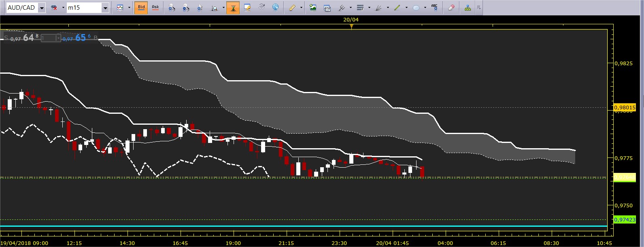644x247 pixels.
Task: Open the AUD/CAD symbol dropdown
Action: (x=42, y=8)
